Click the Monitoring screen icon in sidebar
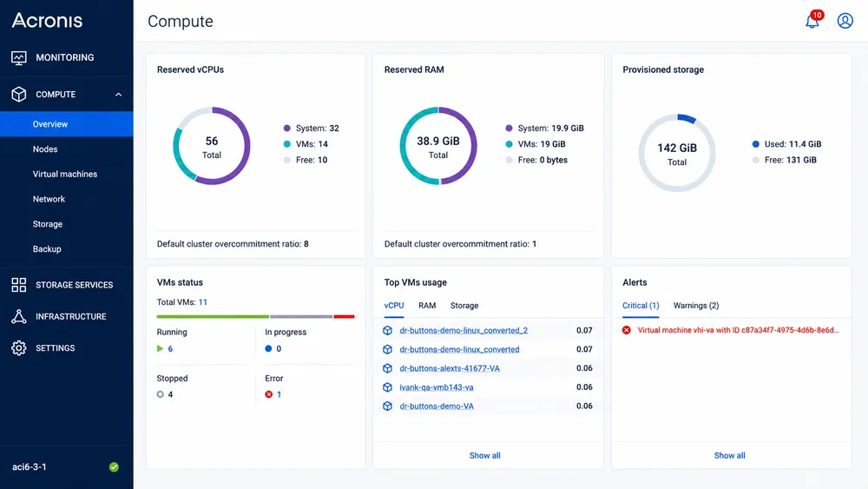Viewport: 868px width, 489px height. point(19,57)
